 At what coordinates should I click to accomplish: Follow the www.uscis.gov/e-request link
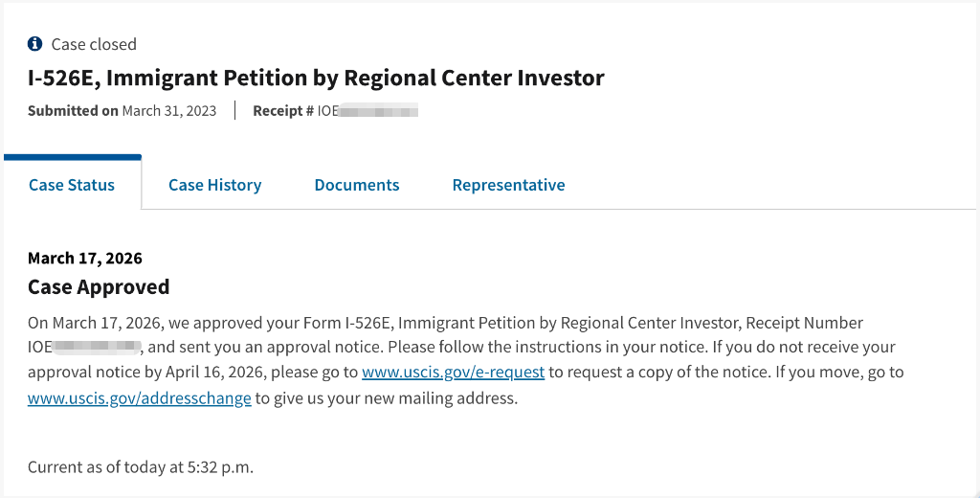click(x=453, y=372)
